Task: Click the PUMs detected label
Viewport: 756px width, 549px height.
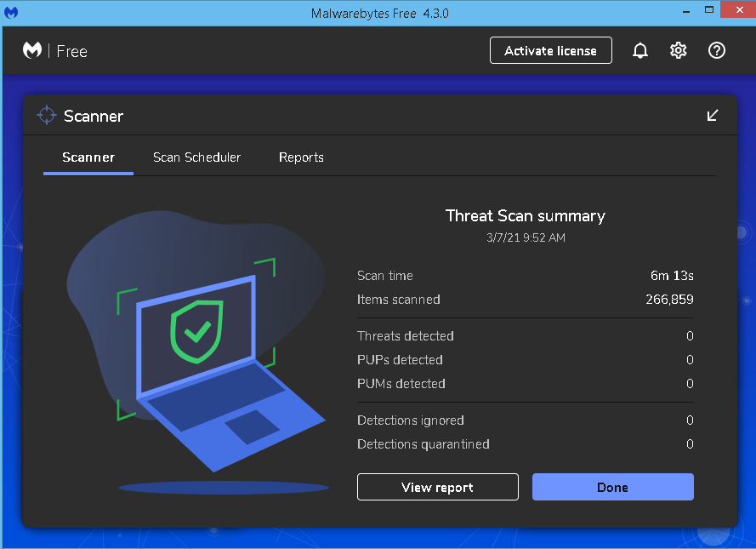Action: coord(401,384)
